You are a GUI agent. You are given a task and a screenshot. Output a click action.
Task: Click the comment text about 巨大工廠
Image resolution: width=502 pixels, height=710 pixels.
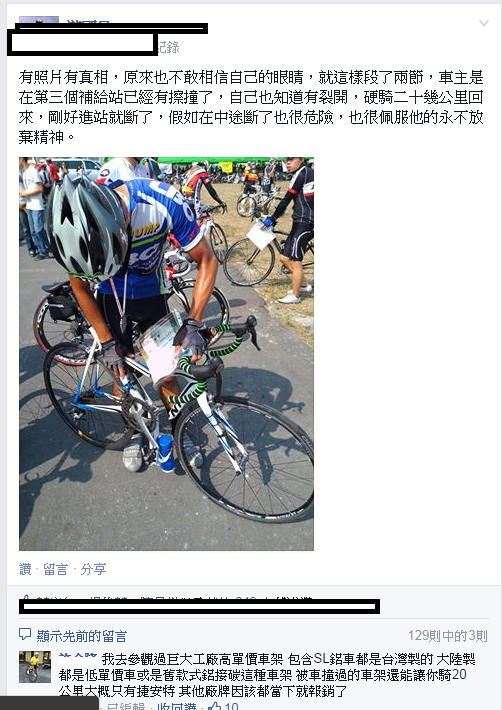click(x=267, y=675)
